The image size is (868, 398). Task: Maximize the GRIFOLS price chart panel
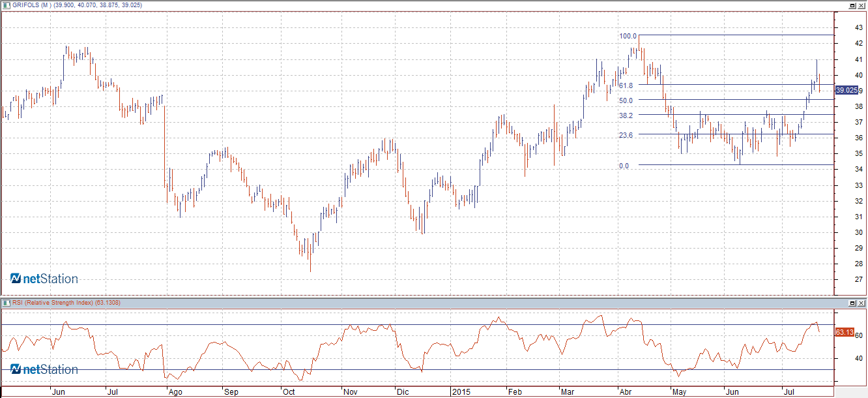852,5
